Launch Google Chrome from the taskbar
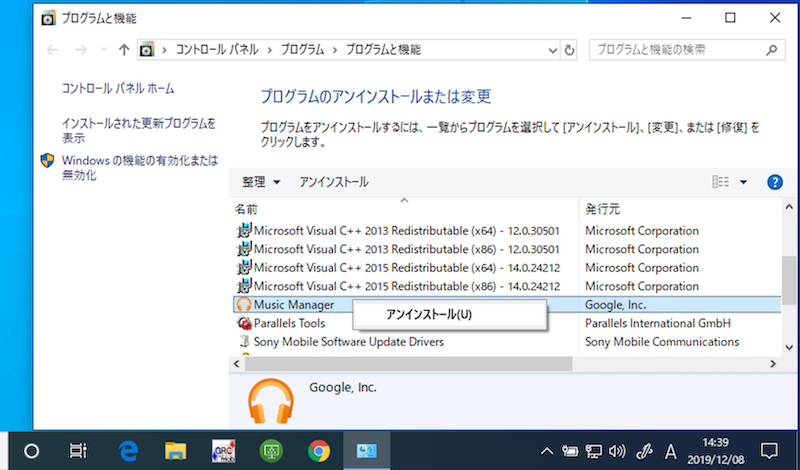800x470 pixels. coord(319,451)
